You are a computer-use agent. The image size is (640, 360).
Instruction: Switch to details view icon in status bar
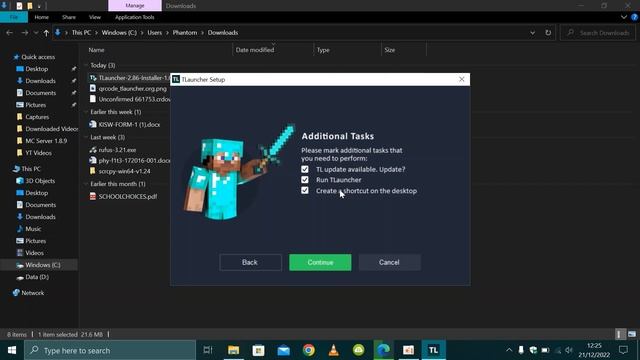tap(620, 334)
